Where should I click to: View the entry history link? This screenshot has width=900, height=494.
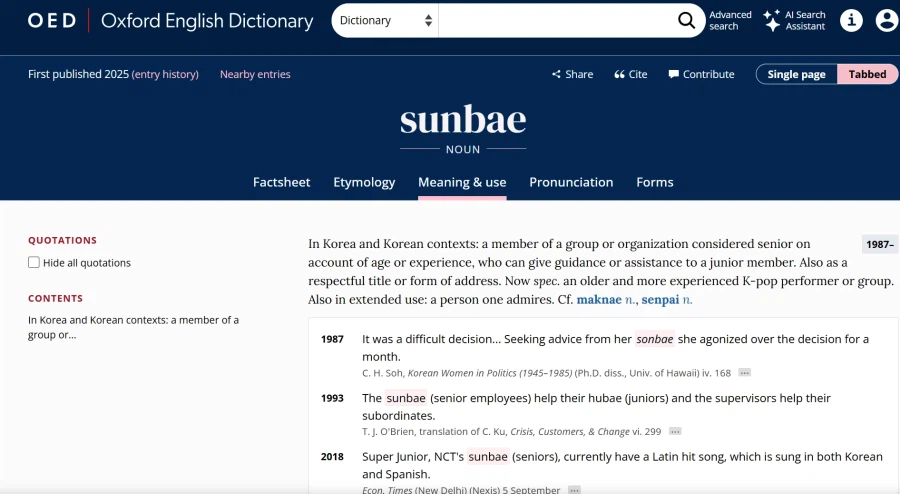coord(165,74)
